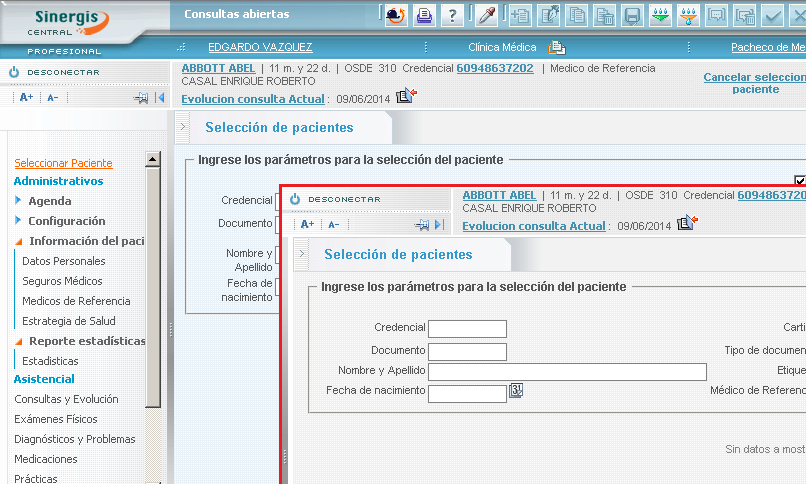Click Cancelar selección paciente link
The height and width of the screenshot is (484, 806).
pos(754,83)
